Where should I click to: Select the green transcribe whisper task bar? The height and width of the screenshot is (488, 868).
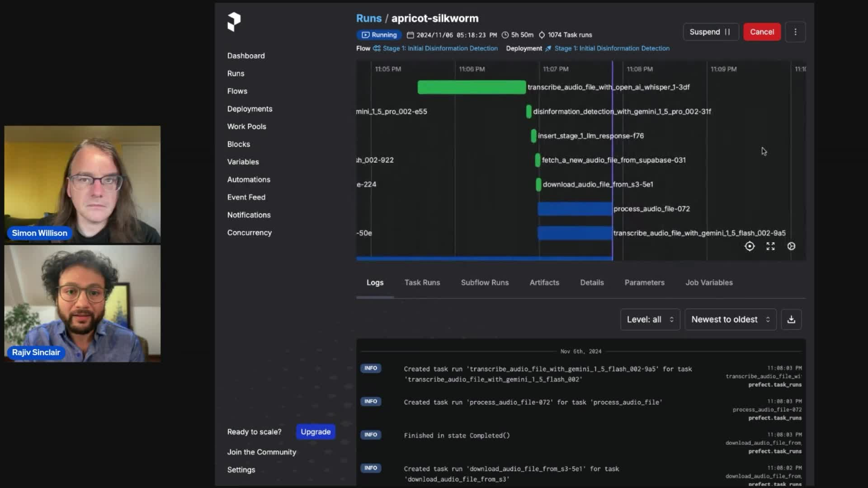coord(472,87)
